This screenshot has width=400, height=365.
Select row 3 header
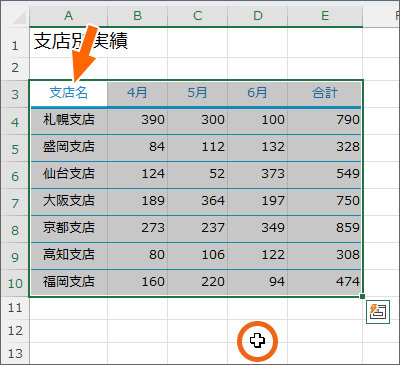point(15,94)
